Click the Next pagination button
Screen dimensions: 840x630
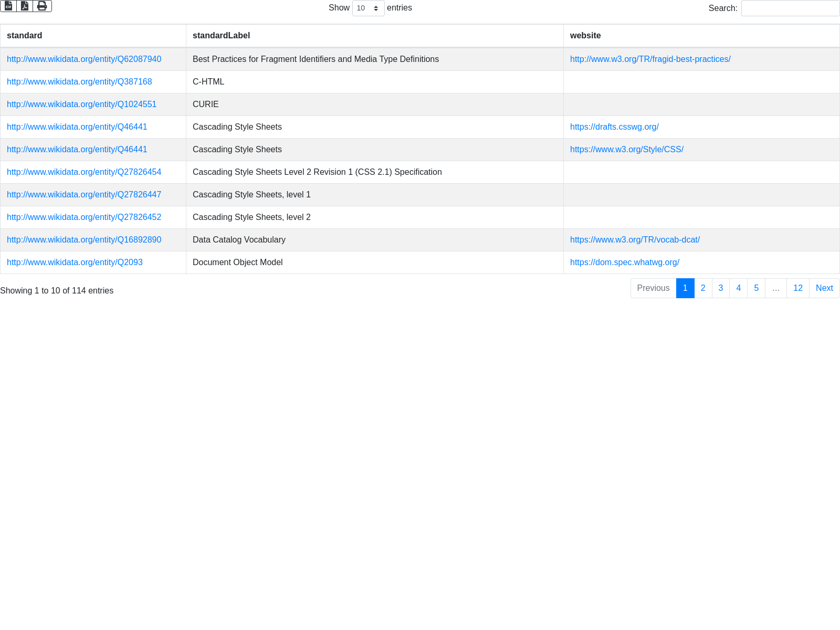click(824, 288)
